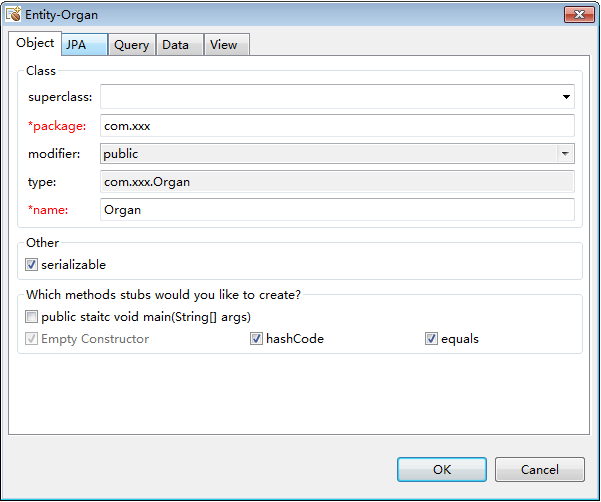601x502 pixels.
Task: Confirm with the OK button
Action: tap(442, 469)
